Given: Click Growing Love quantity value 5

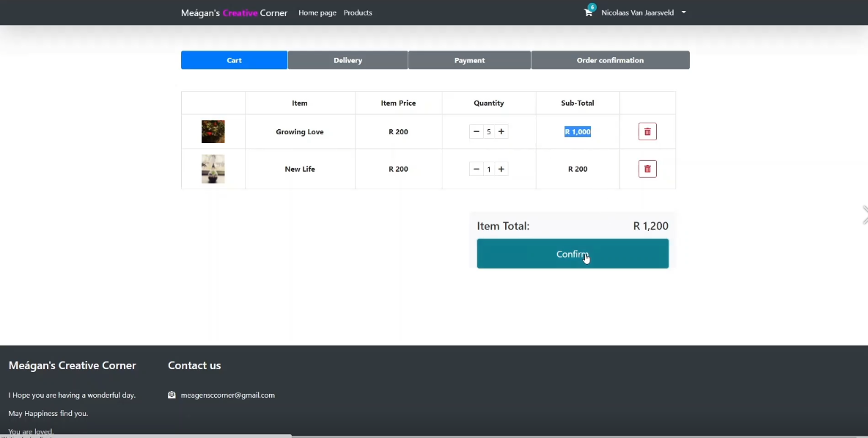Looking at the screenshot, I should 489,132.
